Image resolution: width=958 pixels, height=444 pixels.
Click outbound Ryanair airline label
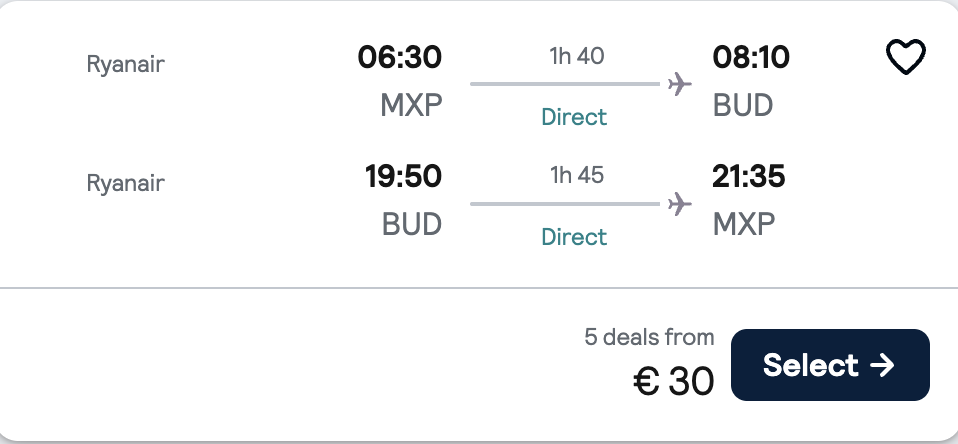point(126,65)
